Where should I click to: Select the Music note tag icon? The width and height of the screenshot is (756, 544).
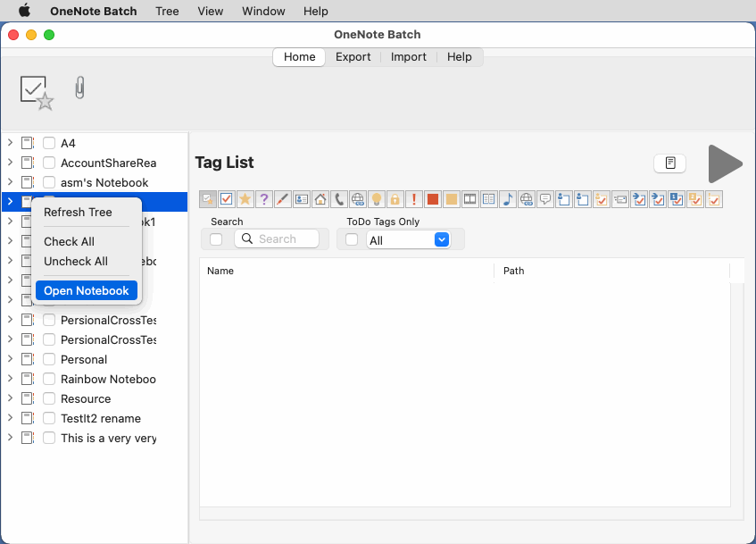coord(508,199)
